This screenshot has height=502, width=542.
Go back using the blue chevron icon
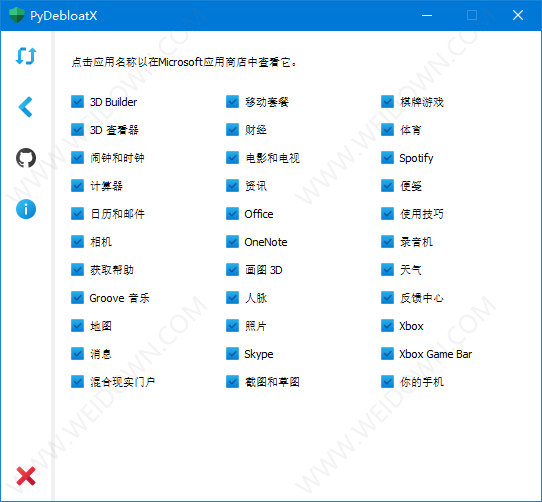click(26, 107)
